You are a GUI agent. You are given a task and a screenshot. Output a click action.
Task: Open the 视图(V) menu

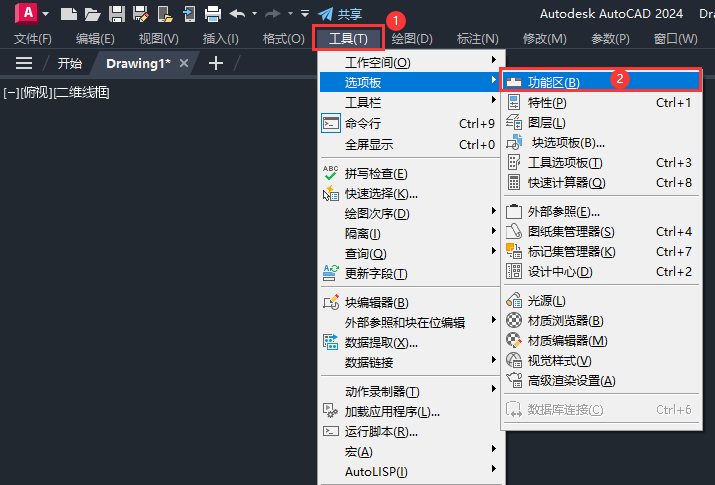158,39
